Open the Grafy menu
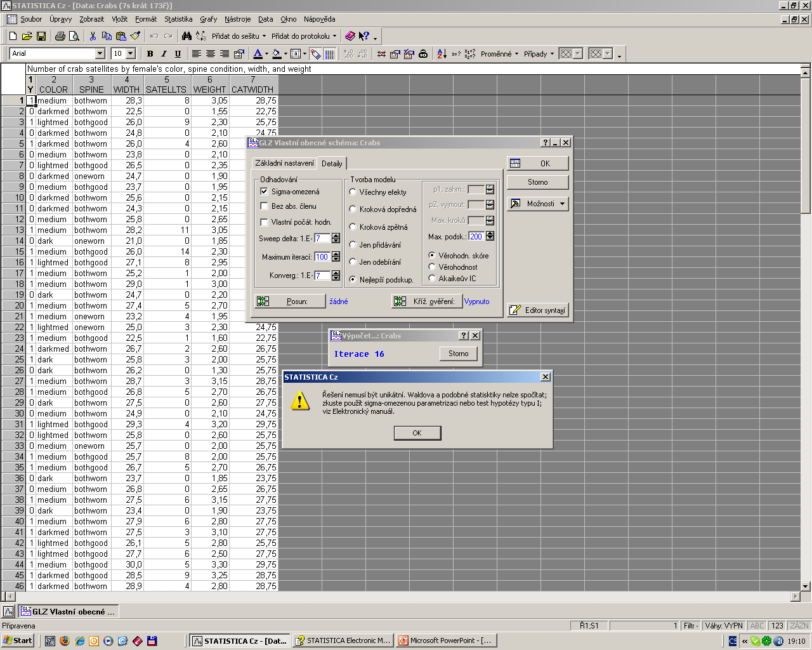The width and height of the screenshot is (812, 650). pos(208,19)
